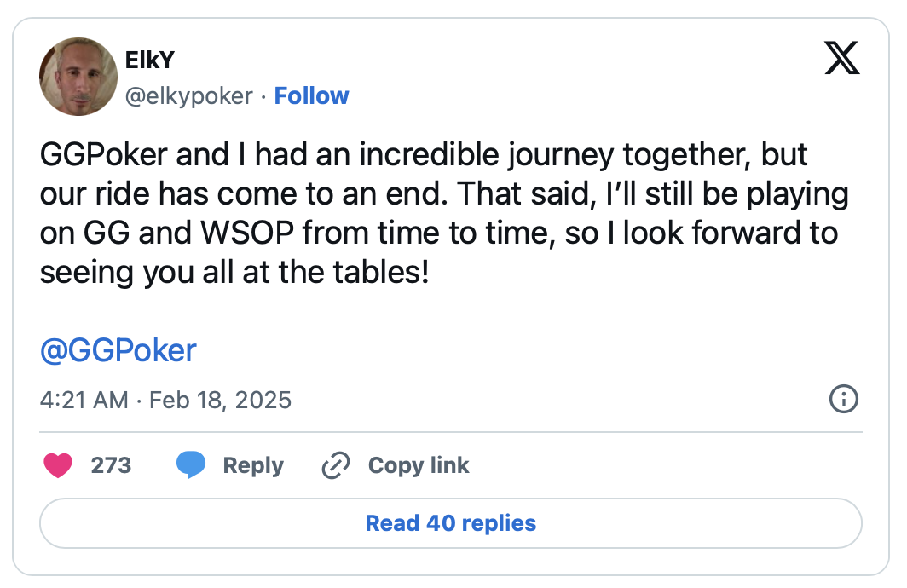This screenshot has height=588, width=907.
Task: Open ElkY's profile picture
Action: click(x=78, y=77)
